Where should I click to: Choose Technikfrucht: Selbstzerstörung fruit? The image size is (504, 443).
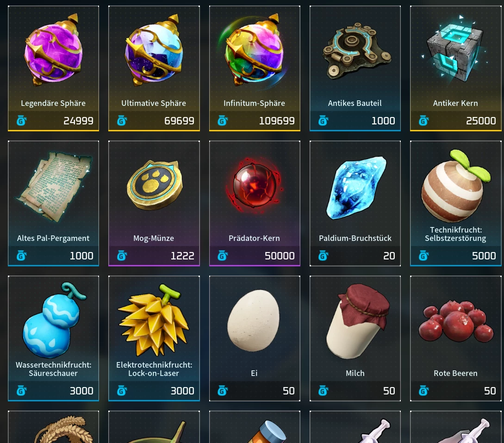[x=456, y=186]
